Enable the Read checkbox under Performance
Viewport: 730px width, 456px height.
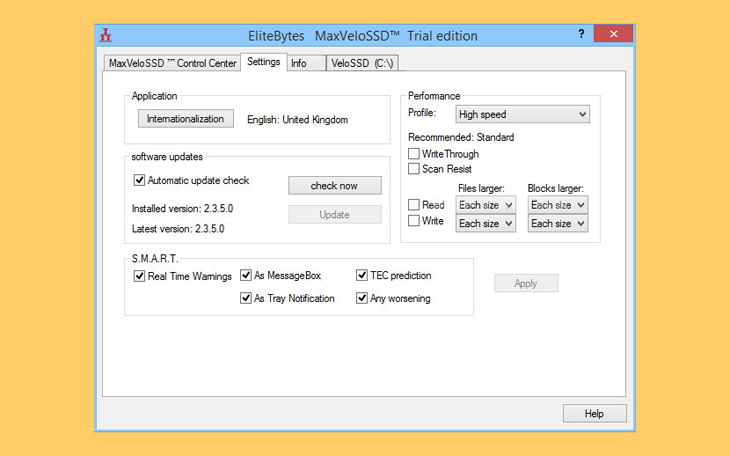tap(414, 205)
